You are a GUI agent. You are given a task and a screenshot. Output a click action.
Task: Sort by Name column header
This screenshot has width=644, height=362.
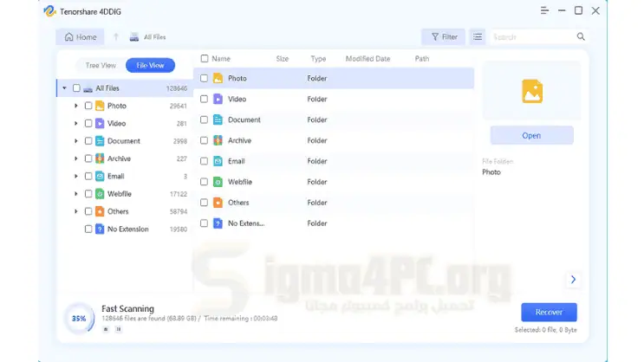click(221, 59)
